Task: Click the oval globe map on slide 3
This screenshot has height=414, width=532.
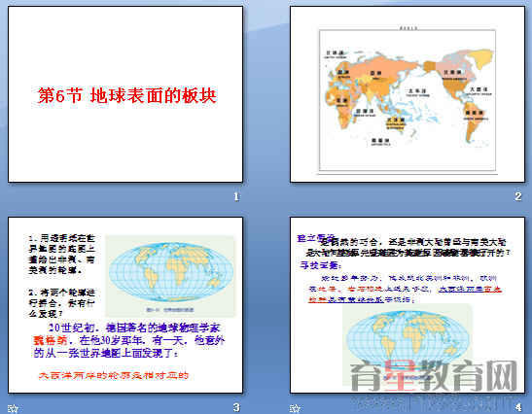Action: coord(171,272)
